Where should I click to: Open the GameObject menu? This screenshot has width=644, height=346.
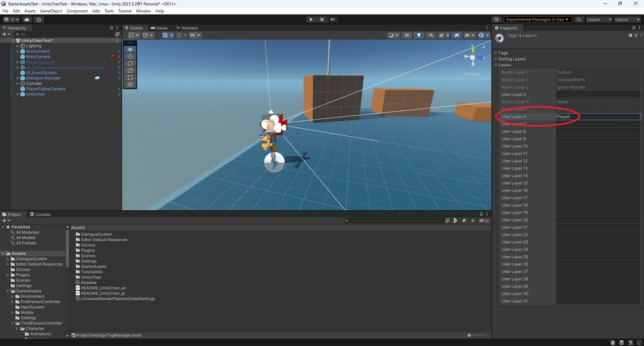(51, 11)
